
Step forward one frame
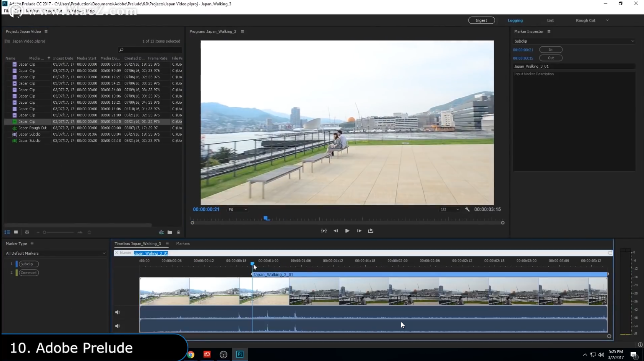coord(359,231)
